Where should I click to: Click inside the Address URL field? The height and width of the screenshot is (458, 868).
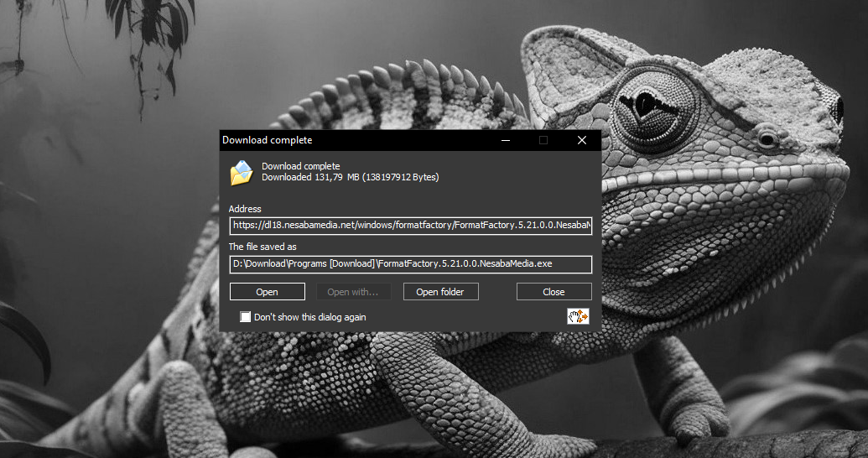(411, 225)
